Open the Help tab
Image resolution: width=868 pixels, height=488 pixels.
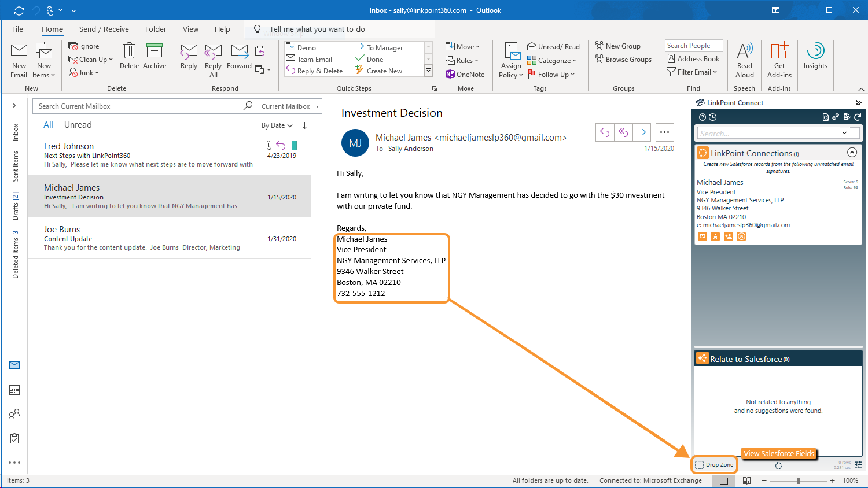(222, 29)
